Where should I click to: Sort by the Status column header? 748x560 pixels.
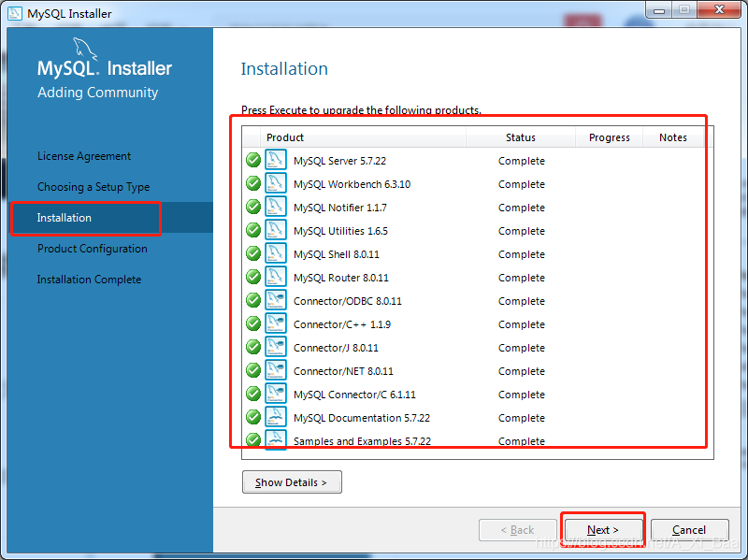click(x=521, y=137)
